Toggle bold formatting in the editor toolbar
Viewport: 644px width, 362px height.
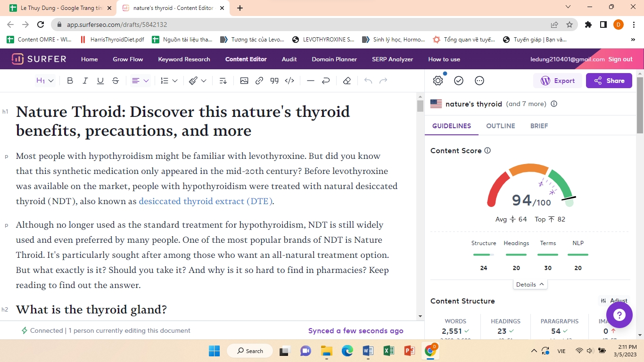pyautogui.click(x=70, y=81)
